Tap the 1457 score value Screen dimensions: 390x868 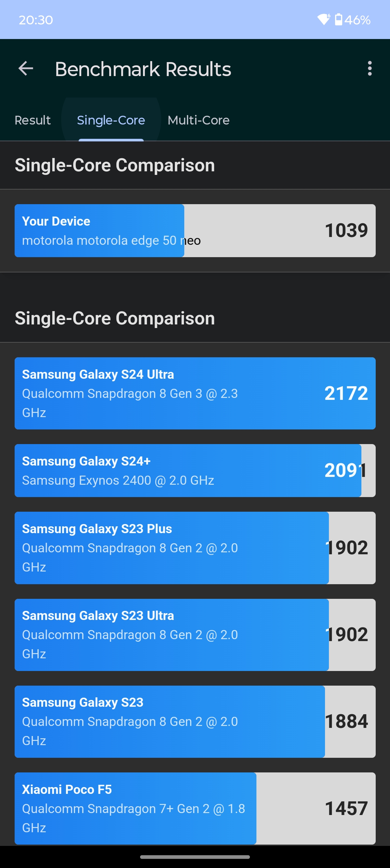(x=346, y=809)
